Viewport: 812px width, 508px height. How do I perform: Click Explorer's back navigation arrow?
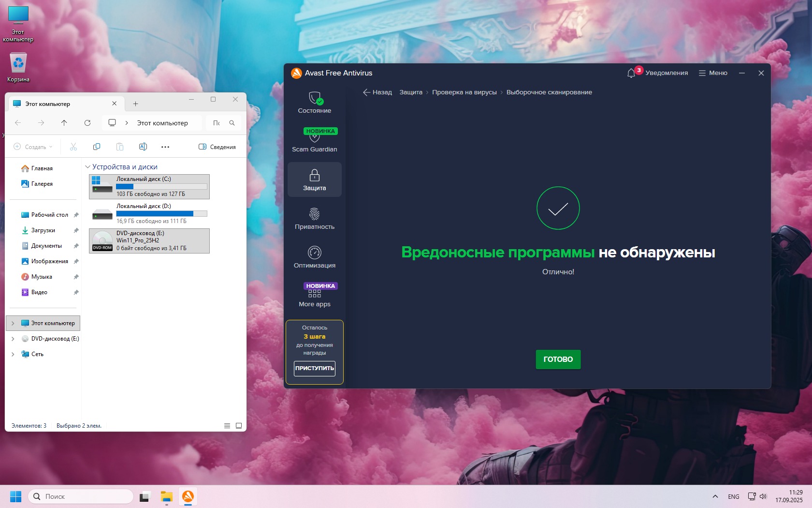point(18,123)
